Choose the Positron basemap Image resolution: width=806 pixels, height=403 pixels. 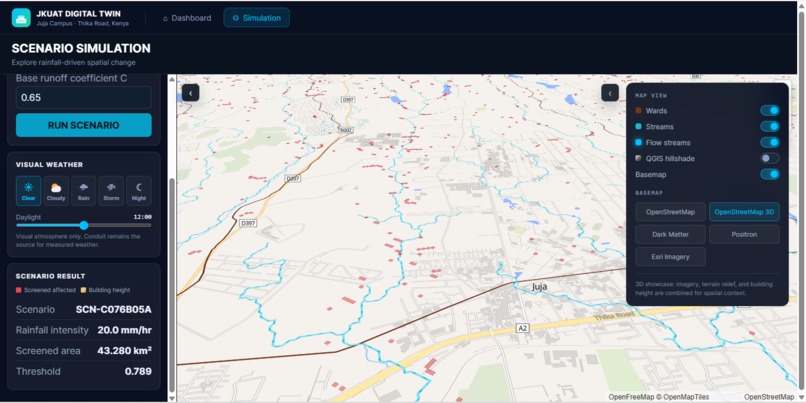point(744,234)
